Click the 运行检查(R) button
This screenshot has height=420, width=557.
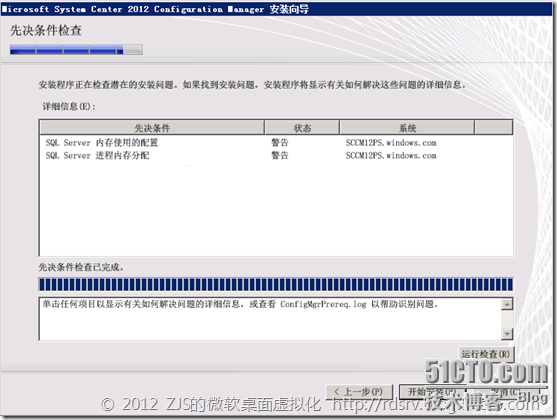click(486, 354)
